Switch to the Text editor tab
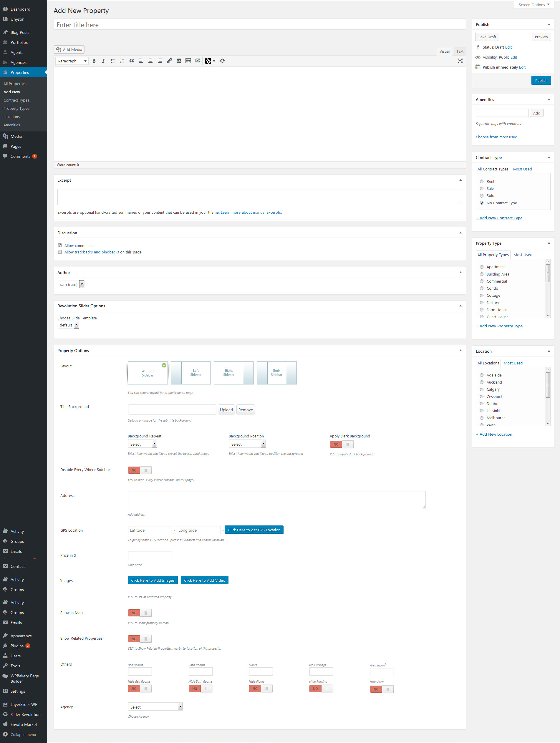Viewport: 560px width, 743px height. [459, 52]
